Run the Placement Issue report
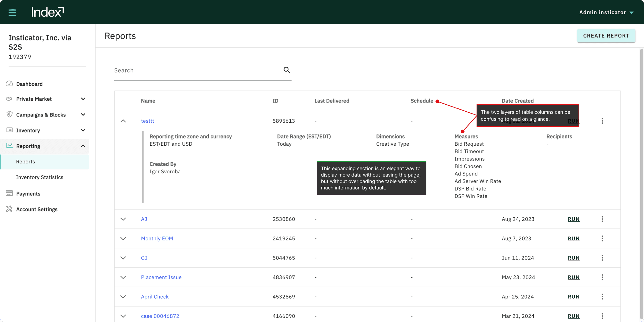644x322 pixels. coord(574,277)
